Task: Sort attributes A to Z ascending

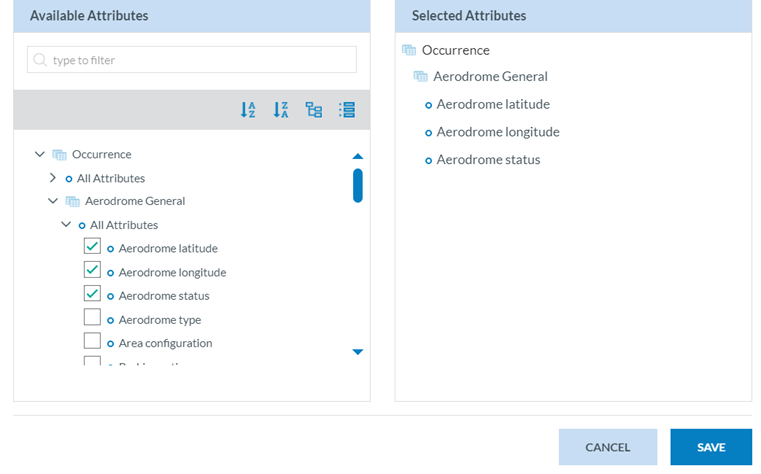Action: [x=248, y=110]
